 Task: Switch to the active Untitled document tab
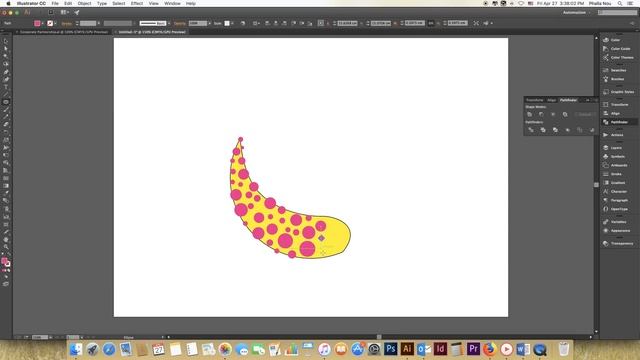pyautogui.click(x=152, y=32)
